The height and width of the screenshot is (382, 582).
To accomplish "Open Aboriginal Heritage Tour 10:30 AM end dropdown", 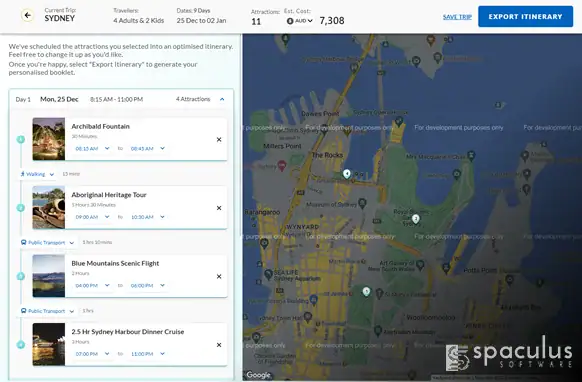I will pyautogui.click(x=147, y=217).
